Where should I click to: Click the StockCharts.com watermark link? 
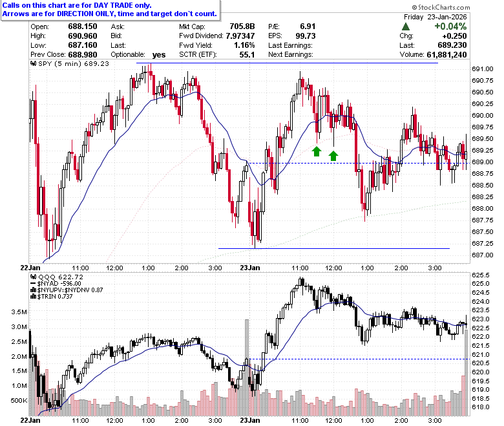pos(441,7)
